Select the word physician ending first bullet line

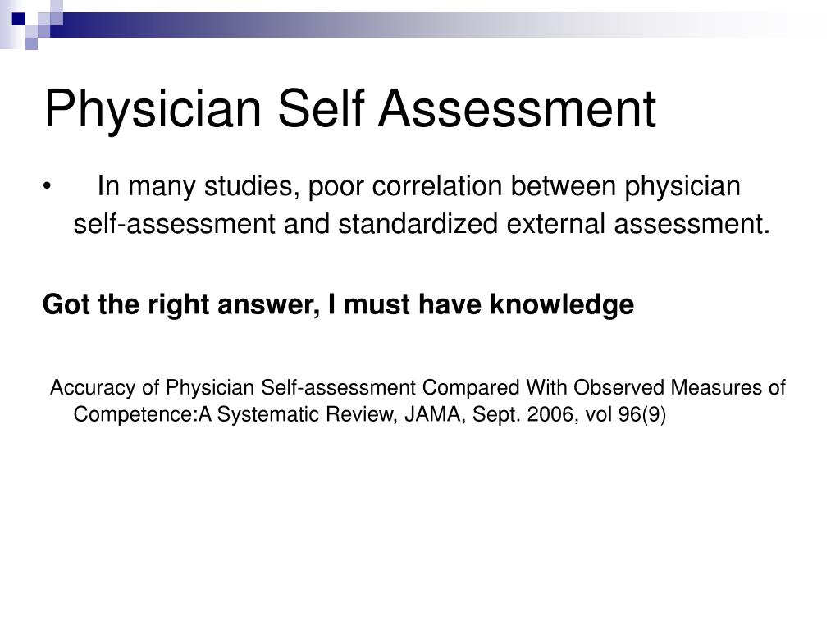[682, 186]
